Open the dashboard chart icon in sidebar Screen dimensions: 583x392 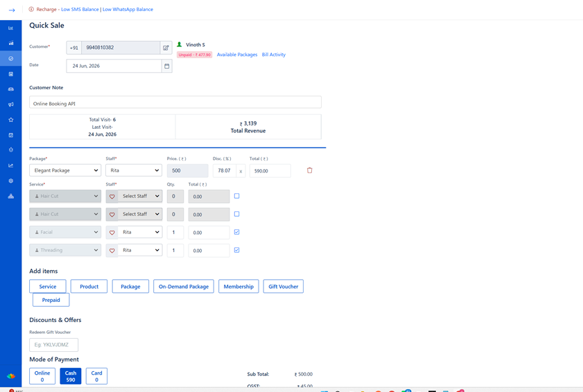[x=11, y=28]
